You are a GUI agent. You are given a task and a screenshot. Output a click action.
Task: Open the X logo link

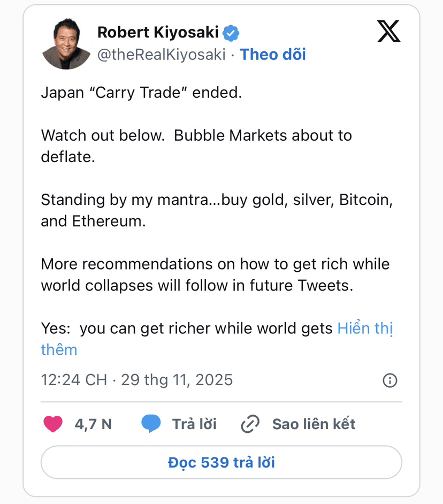(388, 33)
